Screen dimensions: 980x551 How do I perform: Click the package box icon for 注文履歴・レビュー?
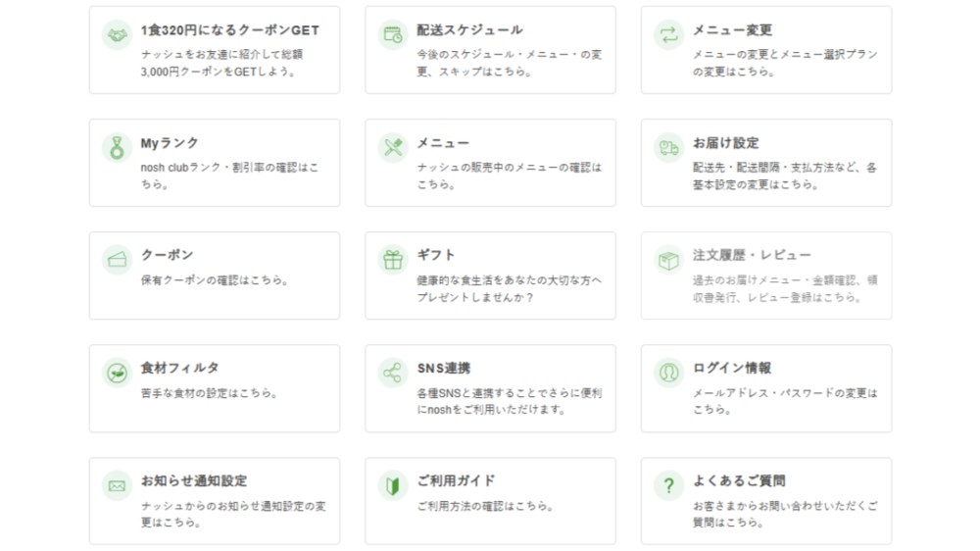(668, 261)
